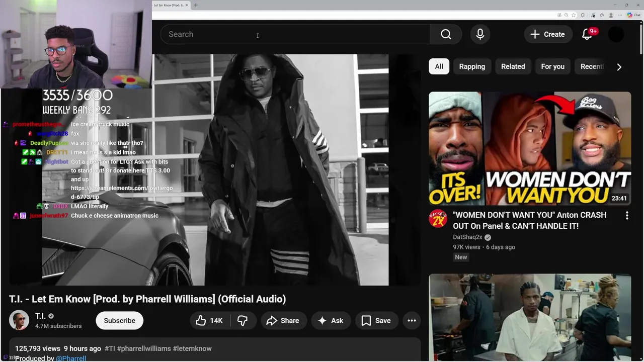
Task: Click T.I. channel avatar
Action: (19, 320)
